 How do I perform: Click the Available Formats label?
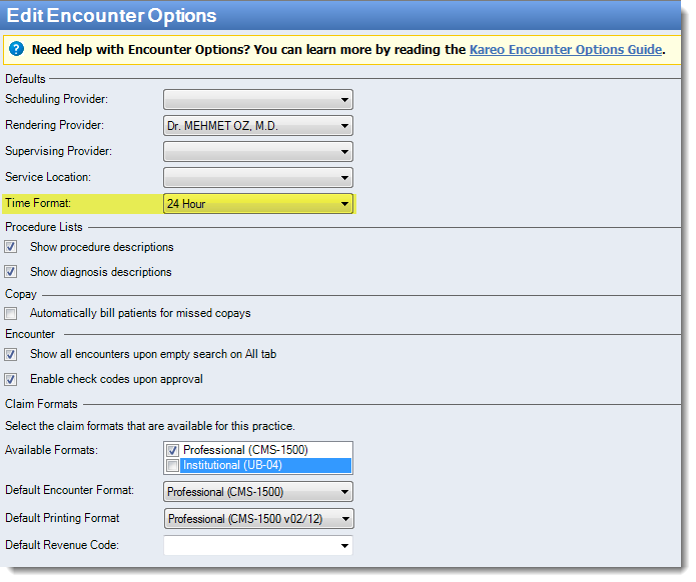coord(51,450)
